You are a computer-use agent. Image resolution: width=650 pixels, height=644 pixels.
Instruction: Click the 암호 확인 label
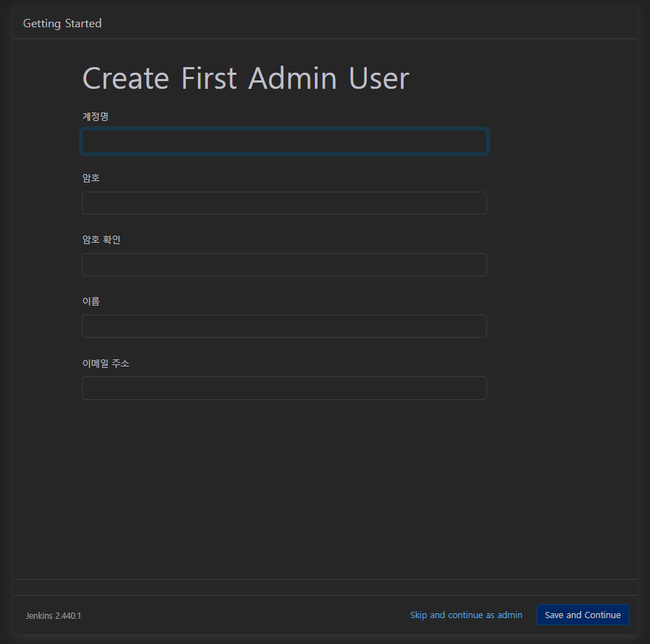pos(101,240)
